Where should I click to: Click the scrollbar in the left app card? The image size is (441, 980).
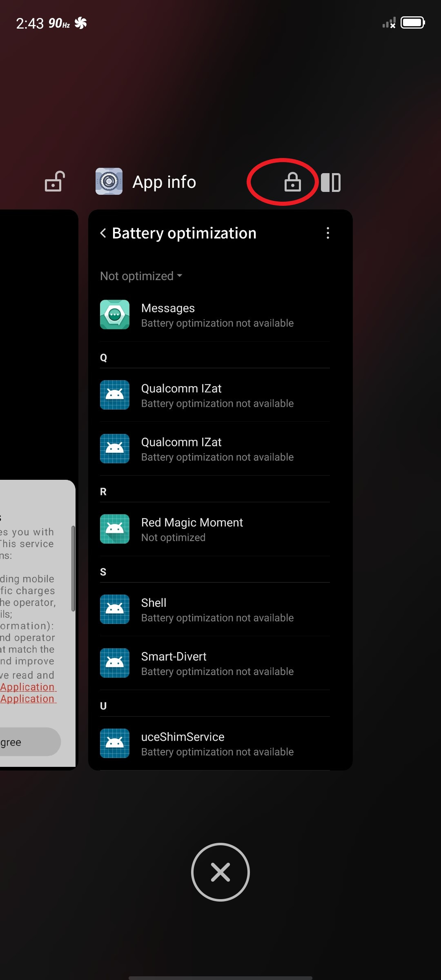(73, 568)
